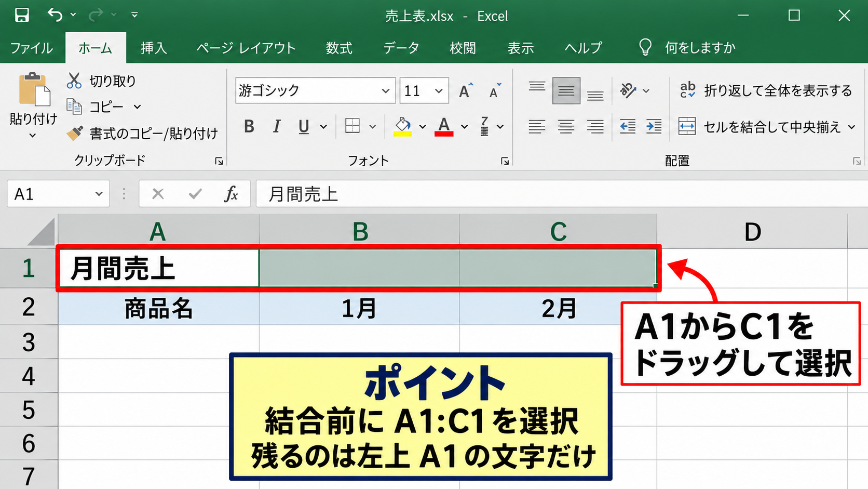Toggle middle vertical alignment
The image size is (868, 489).
coord(566,91)
